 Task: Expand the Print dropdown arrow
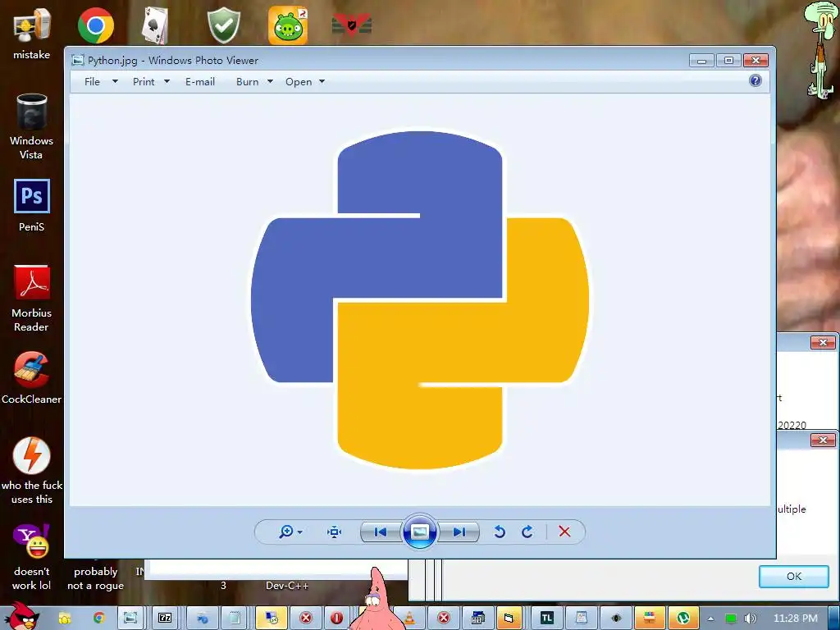[x=167, y=81]
